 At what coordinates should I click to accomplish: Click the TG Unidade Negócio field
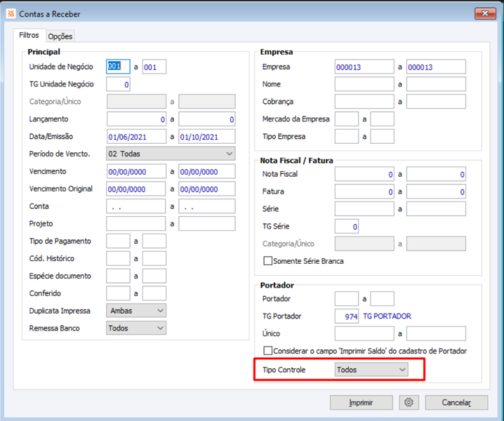pos(119,84)
